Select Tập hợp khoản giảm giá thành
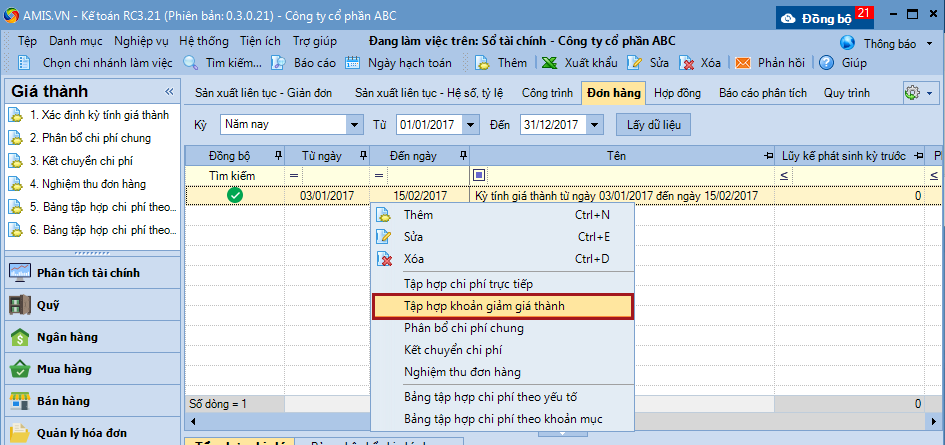Image resolution: width=945 pixels, height=445 pixels. click(501, 306)
